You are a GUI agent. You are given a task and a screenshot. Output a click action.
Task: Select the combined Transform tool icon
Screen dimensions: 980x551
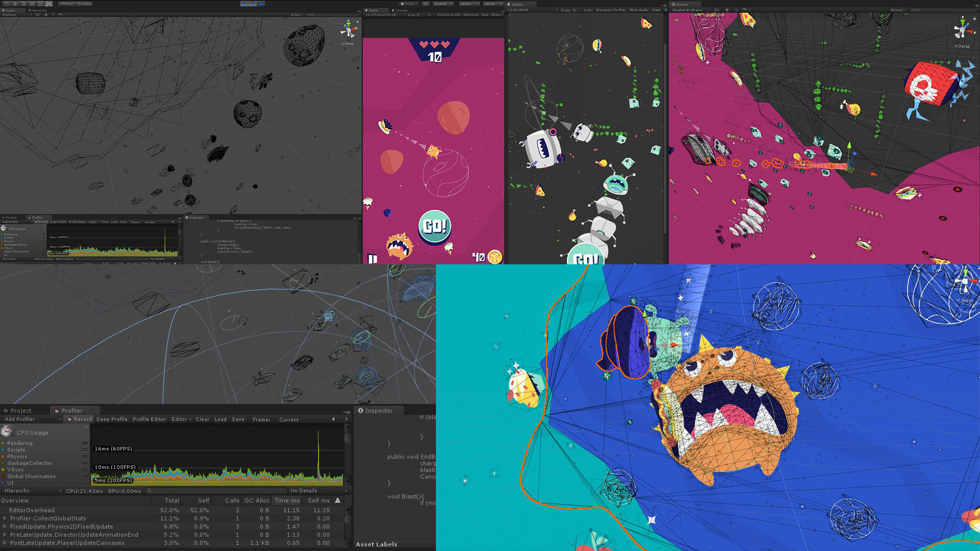[x=49, y=4]
